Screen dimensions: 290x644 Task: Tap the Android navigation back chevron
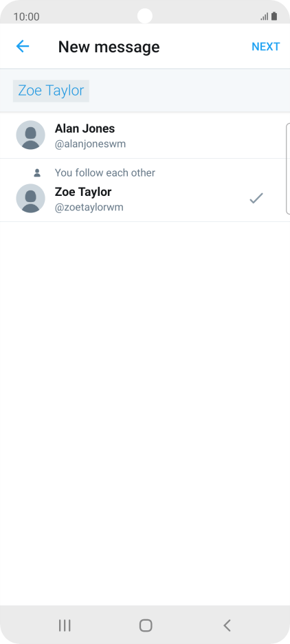pos(227,625)
